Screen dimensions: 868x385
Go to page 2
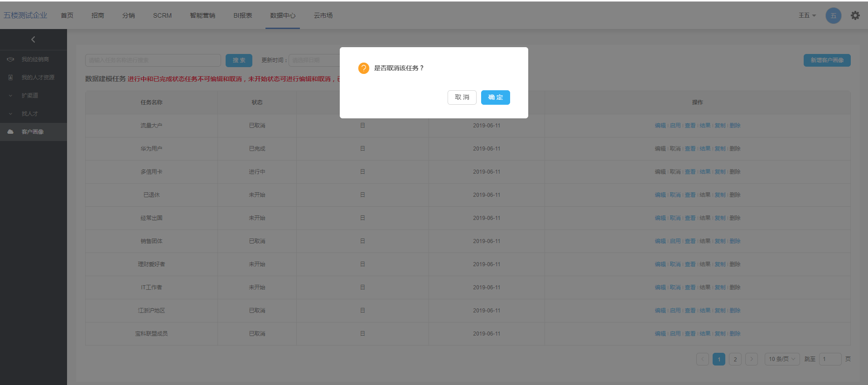tap(735, 359)
